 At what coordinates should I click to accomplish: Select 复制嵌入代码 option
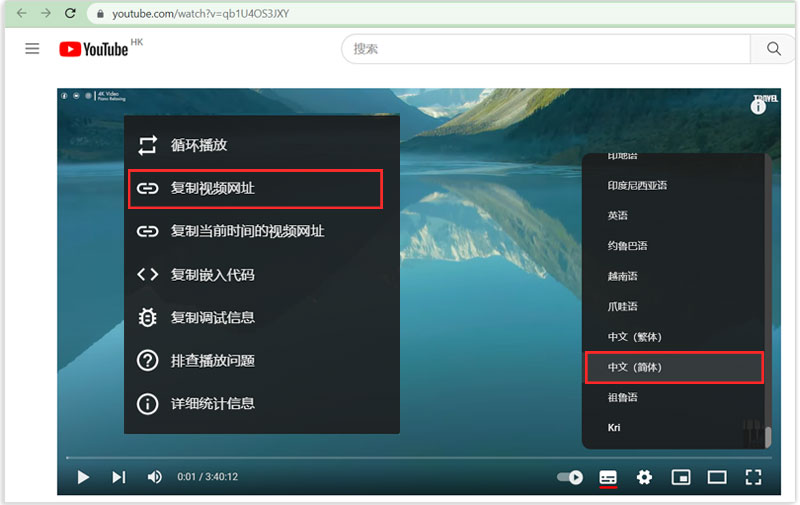tap(212, 274)
